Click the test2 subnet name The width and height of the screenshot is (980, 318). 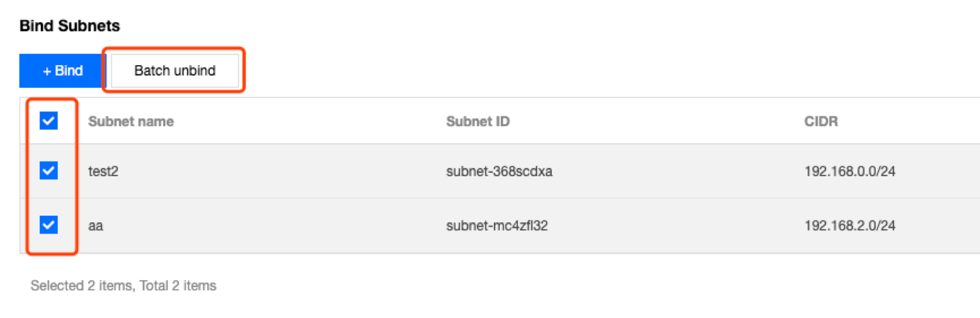(x=103, y=171)
